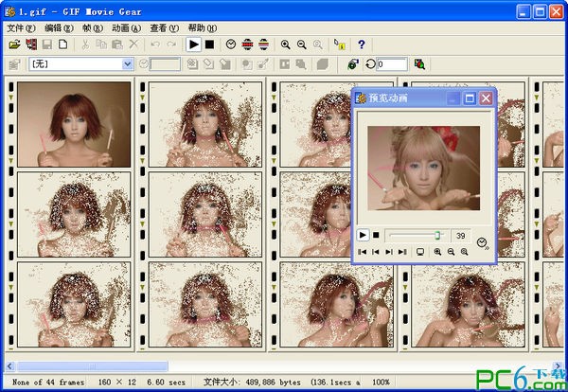This screenshot has width=568, height=392.
Task: Zoom in on the filmstrip view
Action: point(286,45)
